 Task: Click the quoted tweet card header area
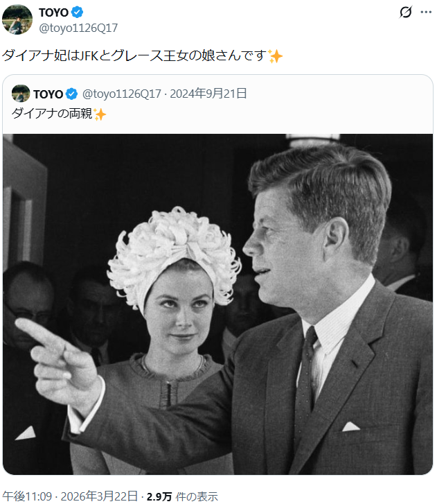tap(217, 104)
